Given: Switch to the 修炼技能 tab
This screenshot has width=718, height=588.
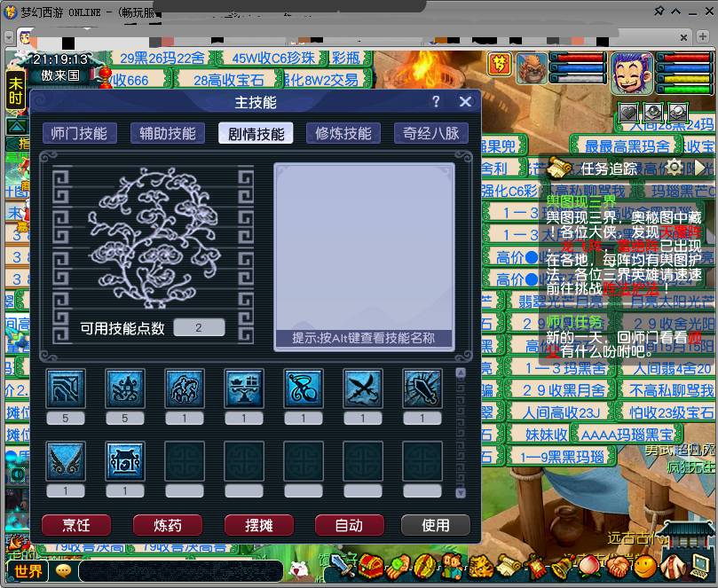Looking at the screenshot, I should click(x=343, y=134).
